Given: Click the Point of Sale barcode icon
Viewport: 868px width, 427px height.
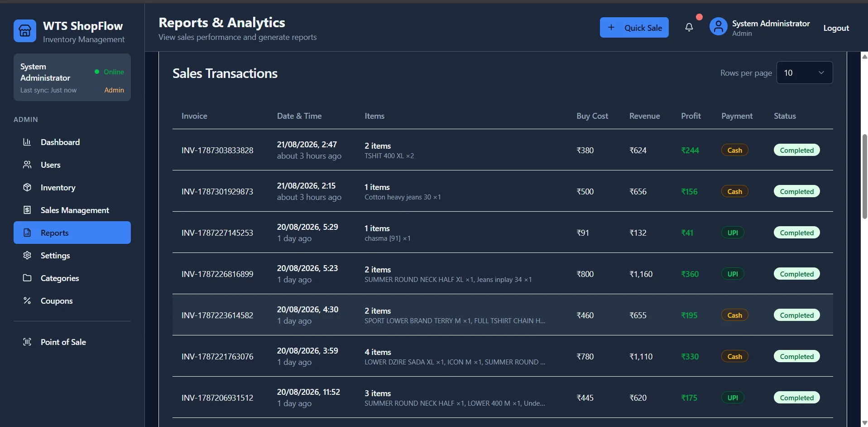Looking at the screenshot, I should 27,342.
